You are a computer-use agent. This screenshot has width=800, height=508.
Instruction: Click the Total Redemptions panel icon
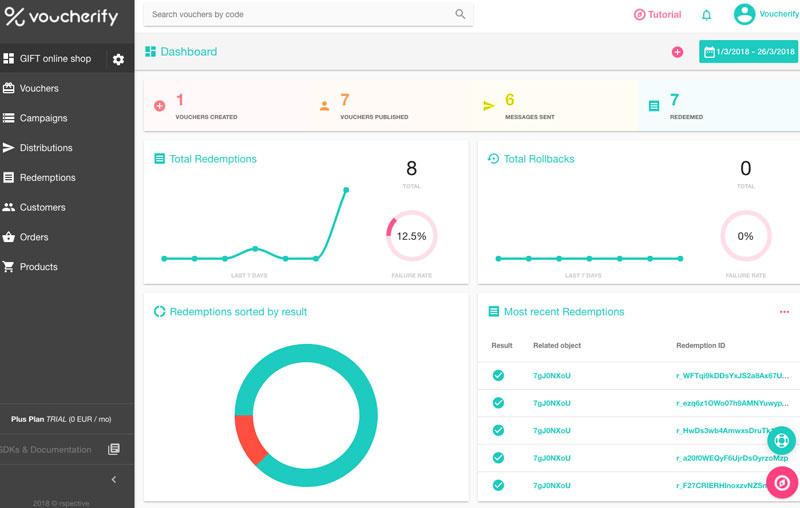pos(159,159)
